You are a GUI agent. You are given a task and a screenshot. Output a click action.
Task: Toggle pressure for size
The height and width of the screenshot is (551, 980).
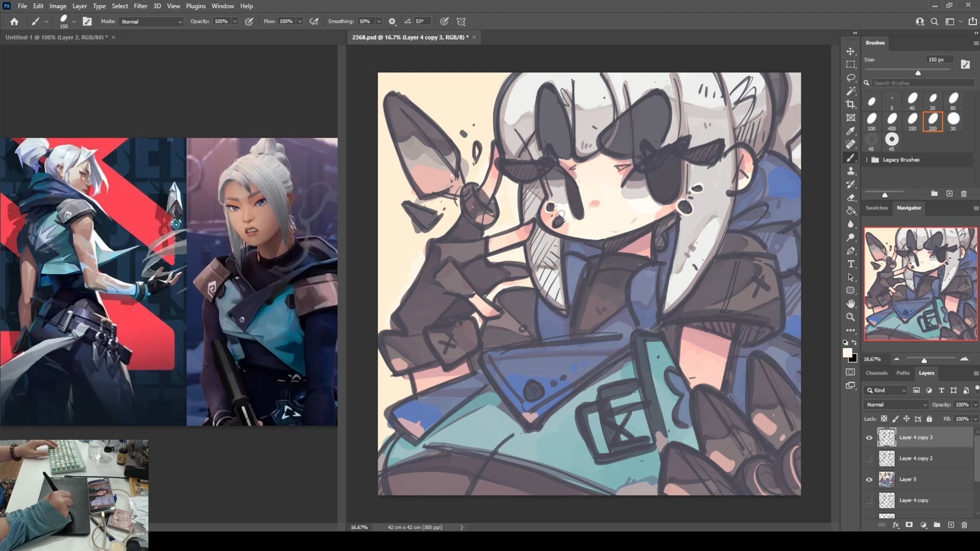445,21
